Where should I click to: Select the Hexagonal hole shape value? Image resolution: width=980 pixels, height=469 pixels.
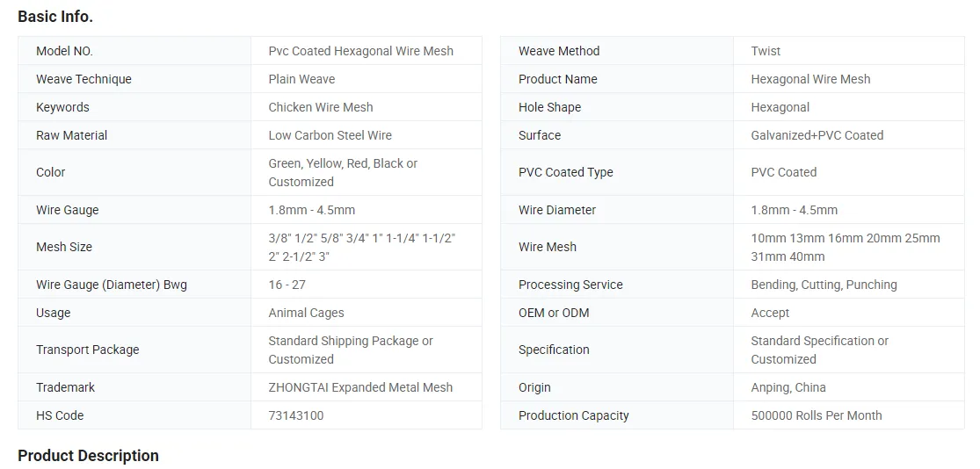pyautogui.click(x=780, y=107)
